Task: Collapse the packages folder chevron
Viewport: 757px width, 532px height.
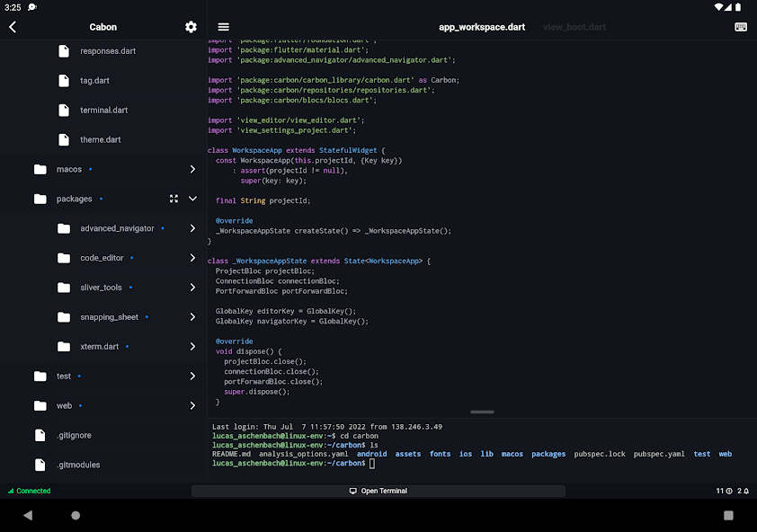Action: point(192,199)
